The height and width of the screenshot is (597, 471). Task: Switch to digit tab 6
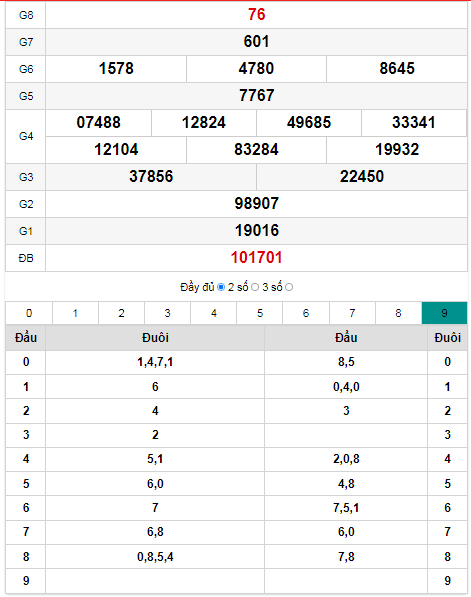pyautogui.click(x=306, y=313)
